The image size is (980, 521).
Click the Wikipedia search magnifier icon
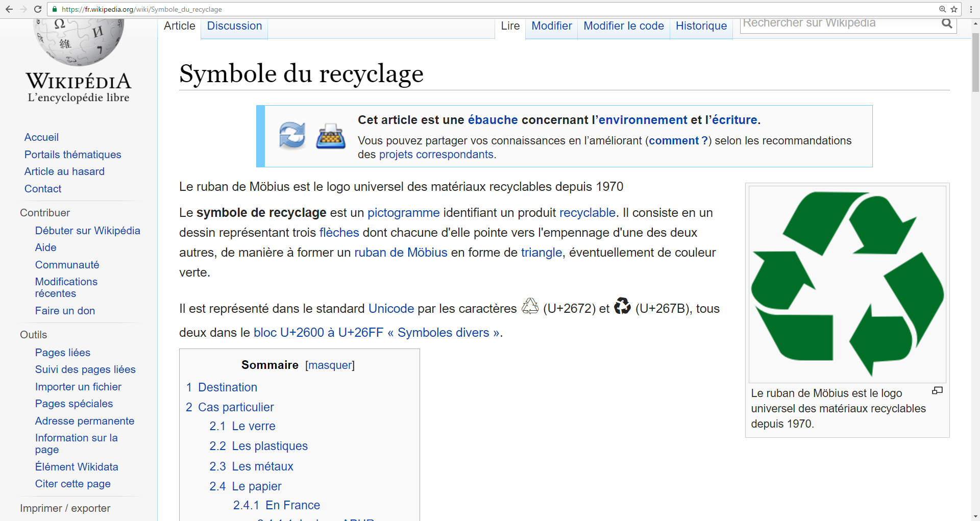pos(947,23)
